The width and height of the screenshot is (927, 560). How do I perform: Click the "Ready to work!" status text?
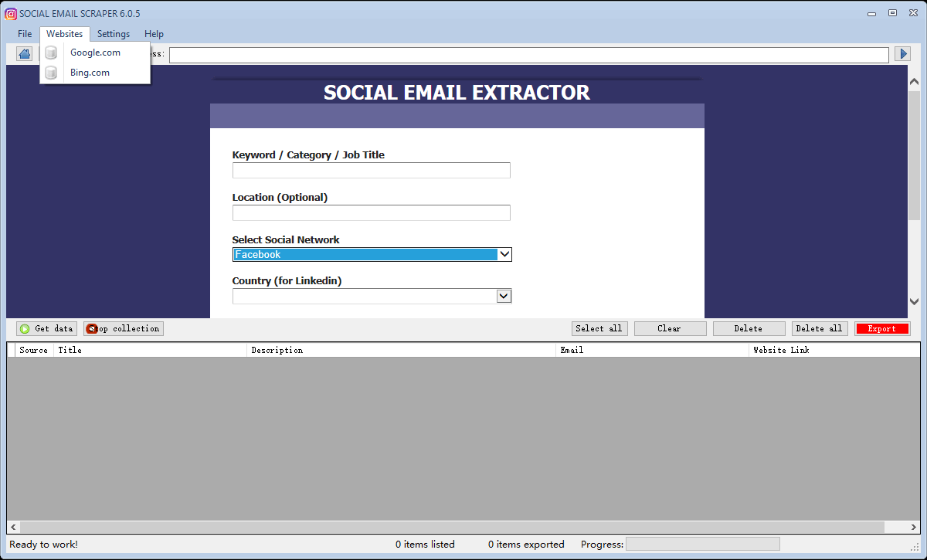click(x=43, y=545)
